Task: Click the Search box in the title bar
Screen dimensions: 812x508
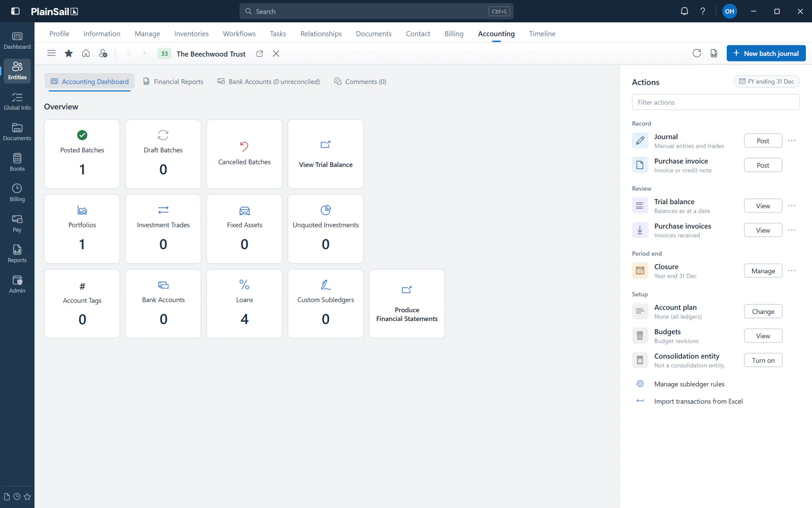Action: (376, 11)
